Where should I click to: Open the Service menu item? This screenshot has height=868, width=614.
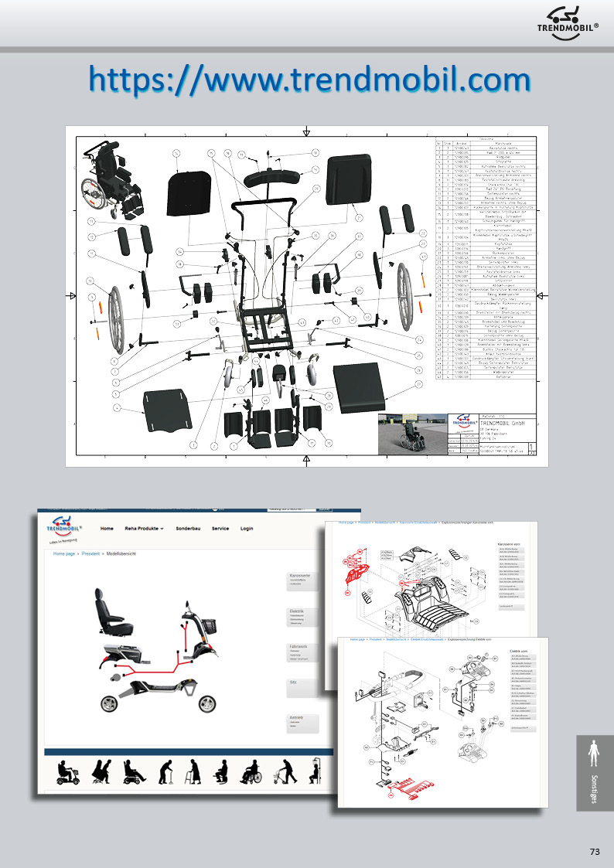[220, 529]
